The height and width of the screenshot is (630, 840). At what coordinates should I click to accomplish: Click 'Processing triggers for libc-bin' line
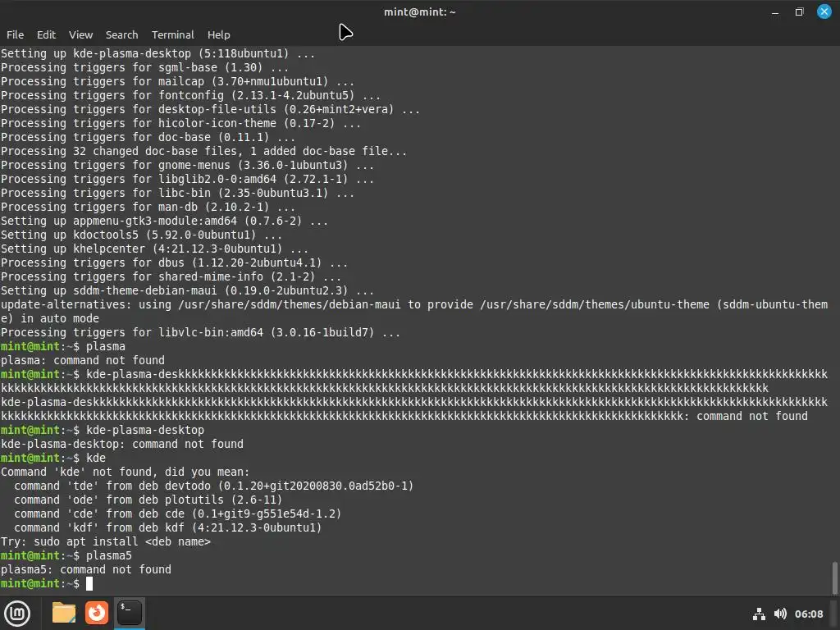(177, 193)
